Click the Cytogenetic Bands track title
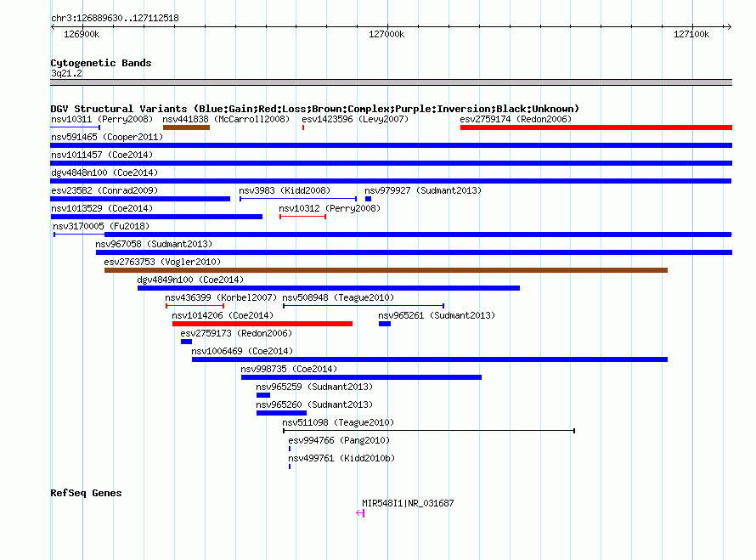 (x=101, y=63)
